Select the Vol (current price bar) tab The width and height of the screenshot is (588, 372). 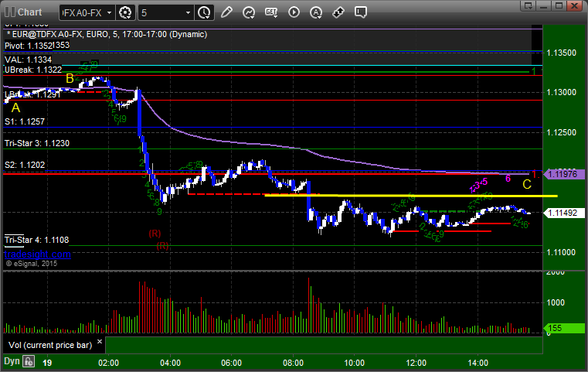[50, 345]
